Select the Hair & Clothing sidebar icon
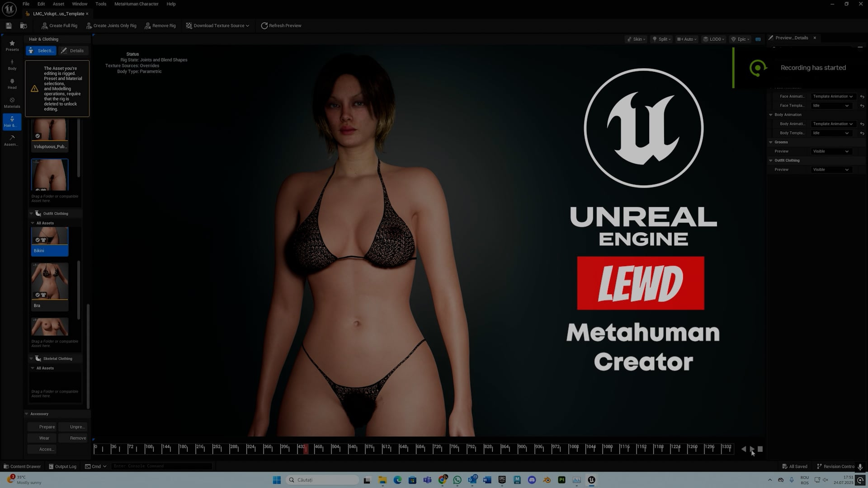Screen dimensions: 868x488 pos(12,122)
